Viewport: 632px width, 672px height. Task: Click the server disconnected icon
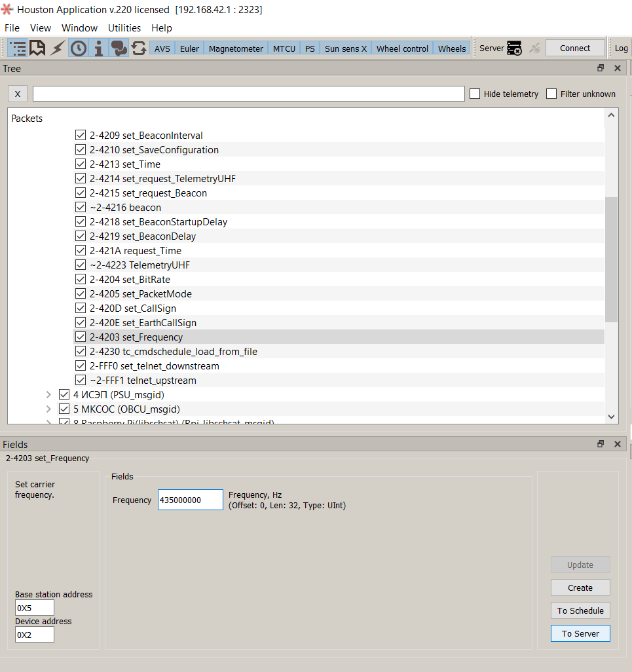coord(515,48)
